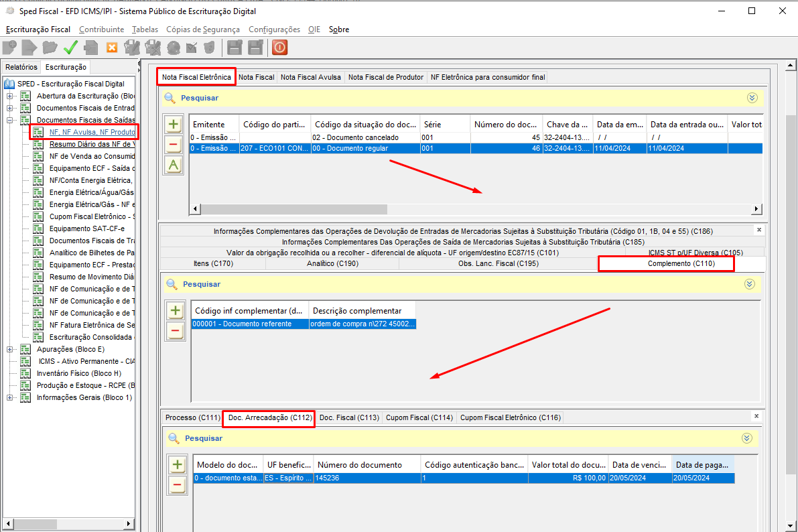Viewport: 798px width, 532px height.
Task: Add a new row in the electronic invoice grid
Action: (174, 125)
